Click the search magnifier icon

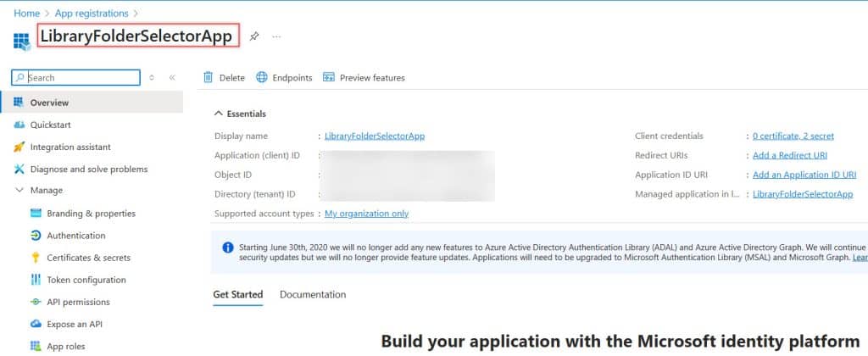20,77
